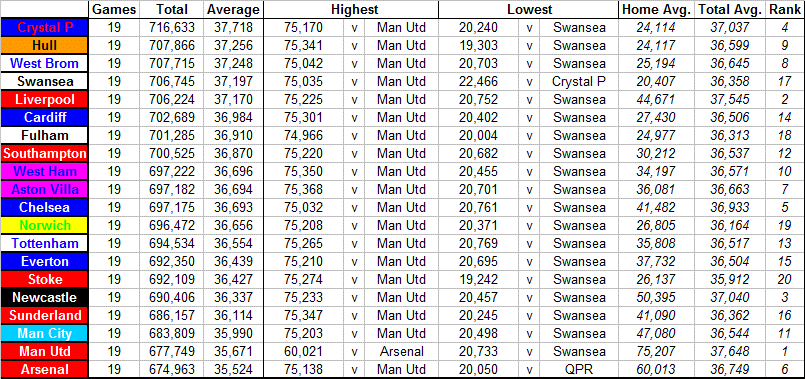This screenshot has height=379, width=805.
Task: Select the Home Avg. column header
Action: pyautogui.click(x=657, y=9)
